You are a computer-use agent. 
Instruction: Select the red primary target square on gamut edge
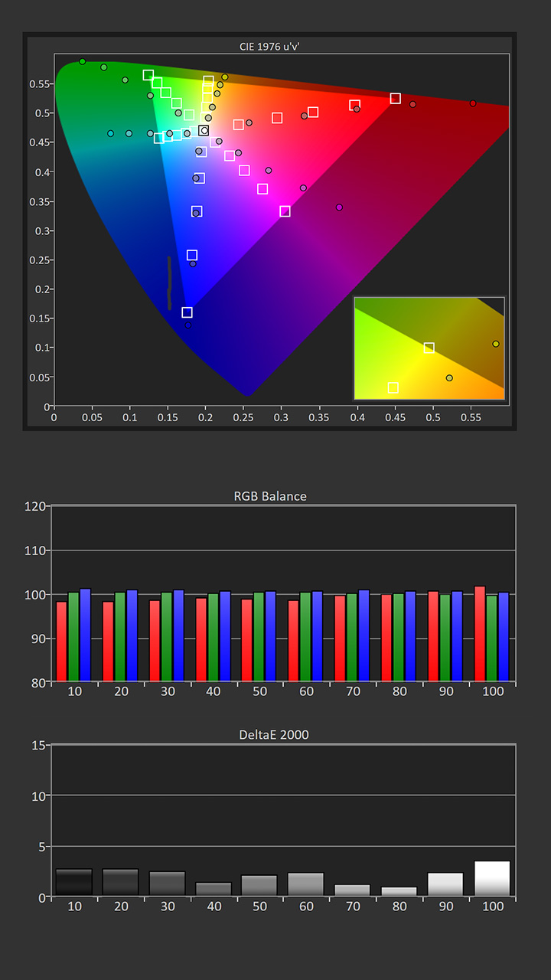click(x=396, y=98)
